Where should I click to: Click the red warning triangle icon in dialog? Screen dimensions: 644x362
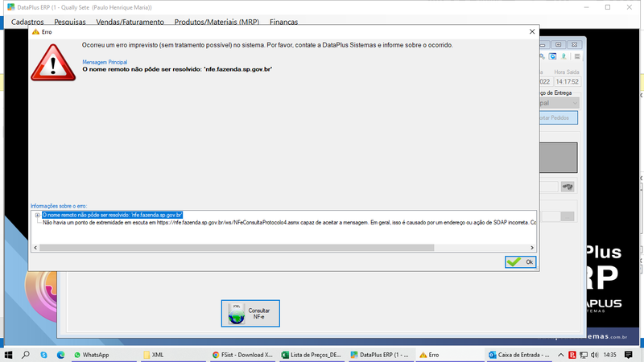click(x=53, y=63)
